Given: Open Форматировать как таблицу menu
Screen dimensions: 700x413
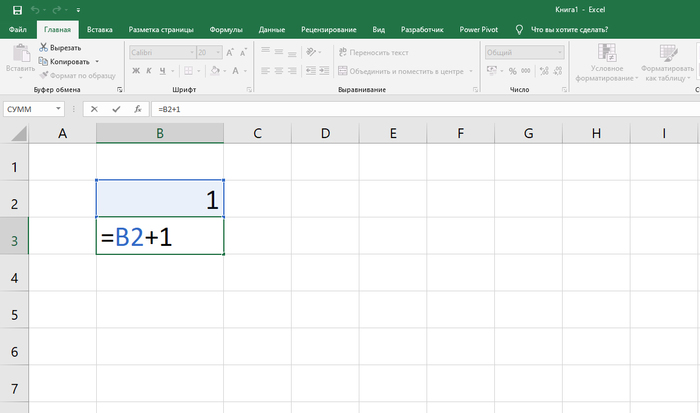Looking at the screenshot, I should [x=667, y=63].
